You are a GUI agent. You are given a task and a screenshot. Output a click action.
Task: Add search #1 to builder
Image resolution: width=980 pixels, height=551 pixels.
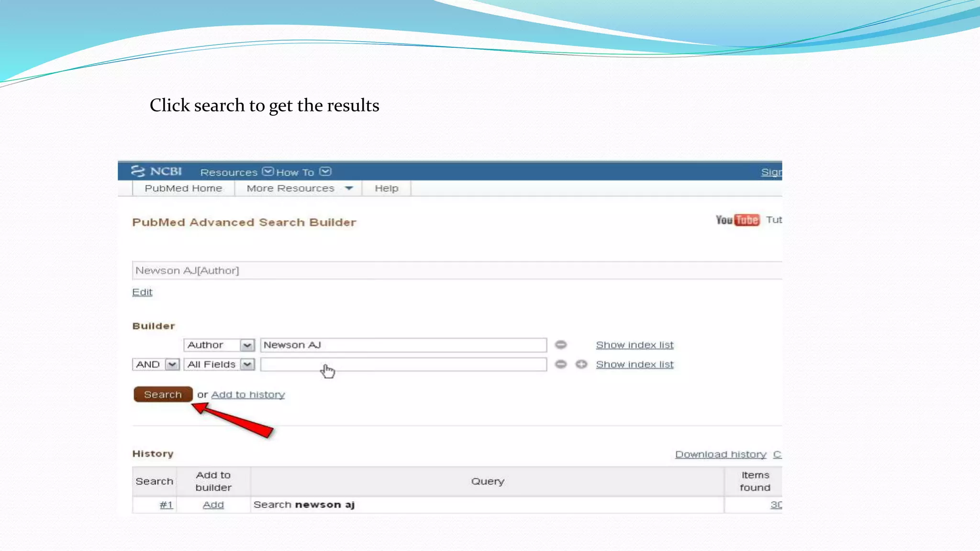click(x=213, y=505)
